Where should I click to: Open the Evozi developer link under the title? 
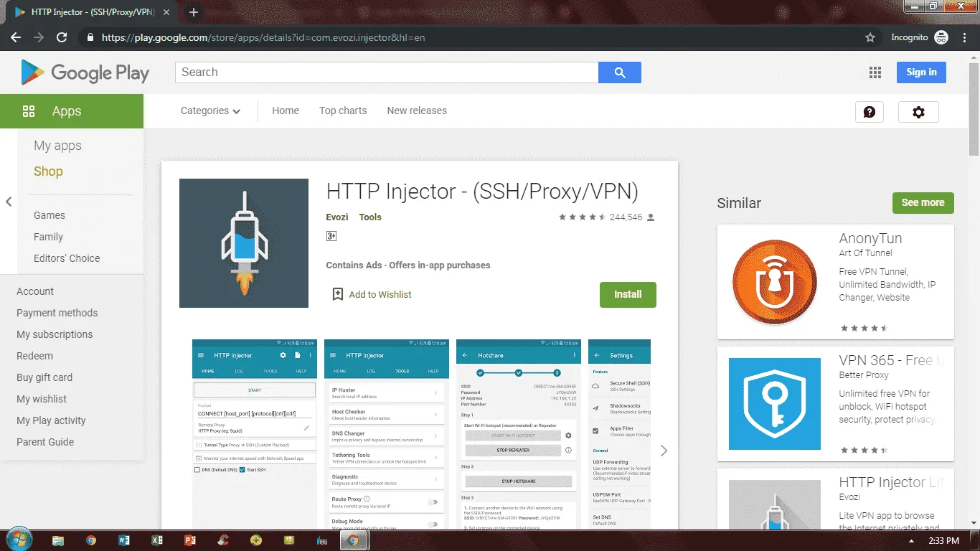[337, 217]
